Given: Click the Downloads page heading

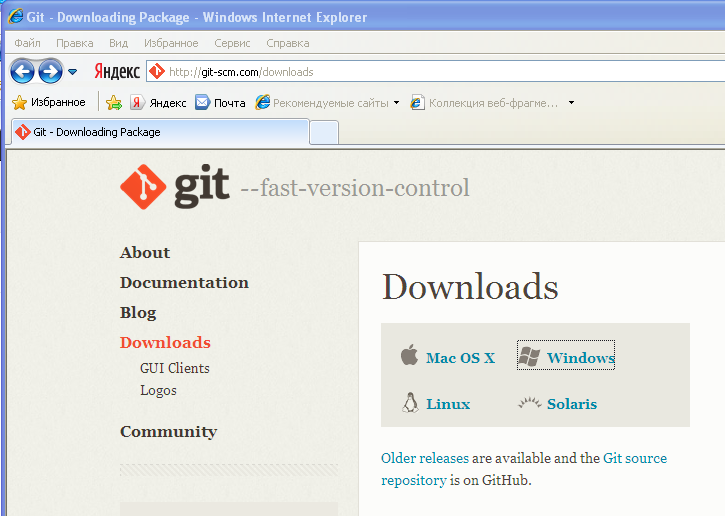Looking at the screenshot, I should pyautogui.click(x=470, y=287).
